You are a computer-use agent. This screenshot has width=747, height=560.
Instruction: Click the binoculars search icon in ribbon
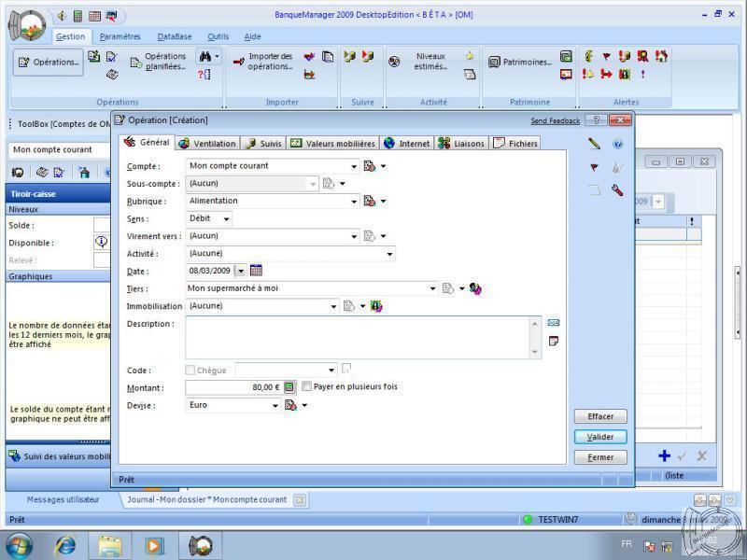(x=205, y=57)
